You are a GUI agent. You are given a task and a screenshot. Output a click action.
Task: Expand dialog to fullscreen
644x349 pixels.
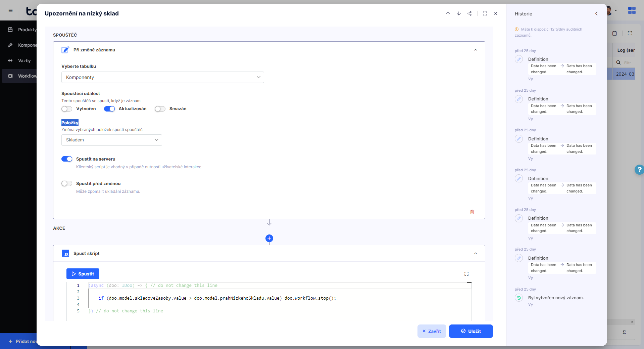pos(485,13)
